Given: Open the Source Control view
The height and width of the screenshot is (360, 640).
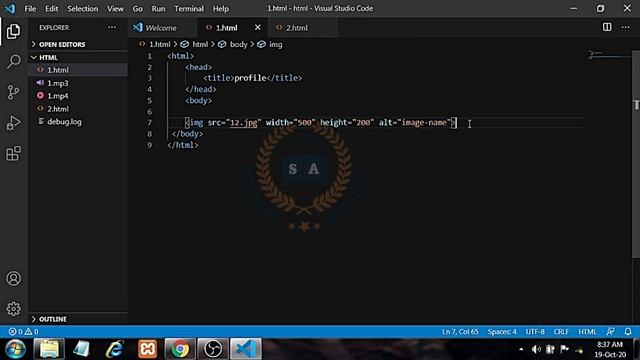Looking at the screenshot, I should click(x=13, y=92).
